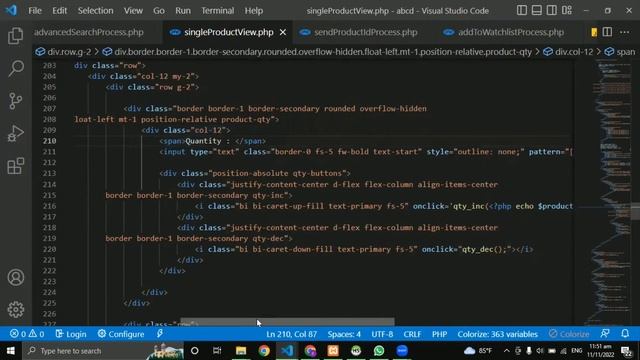Open the Explorer view in activity bar
The image size is (640, 360).
tap(16, 36)
